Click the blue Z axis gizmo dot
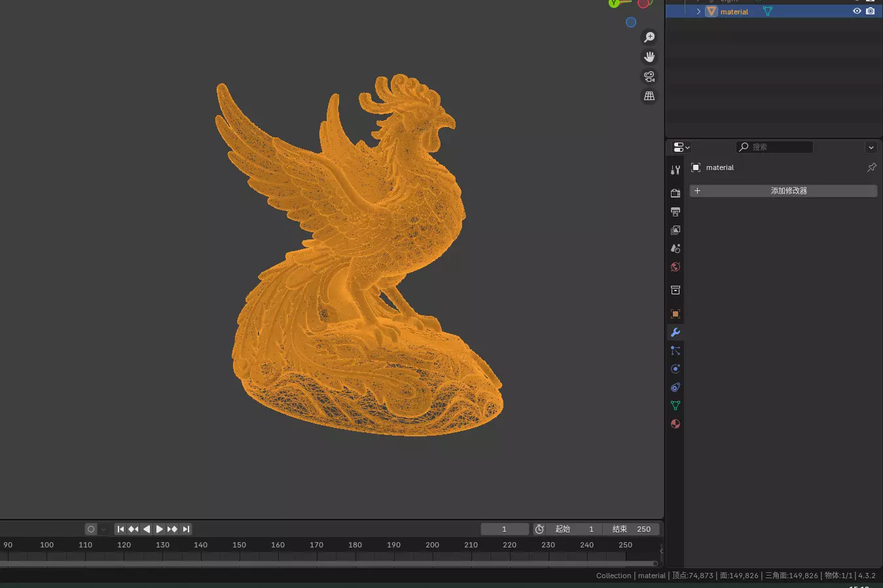Image resolution: width=883 pixels, height=588 pixels. tap(631, 22)
